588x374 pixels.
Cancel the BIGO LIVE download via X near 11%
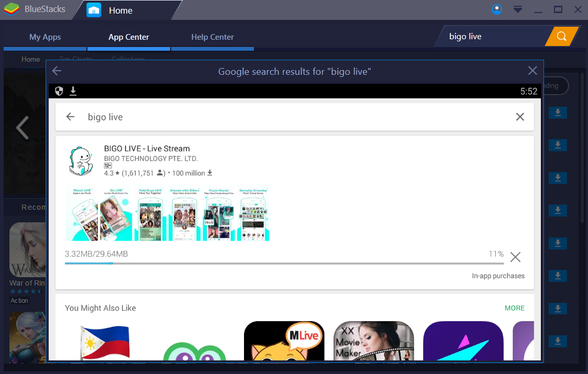pos(515,257)
